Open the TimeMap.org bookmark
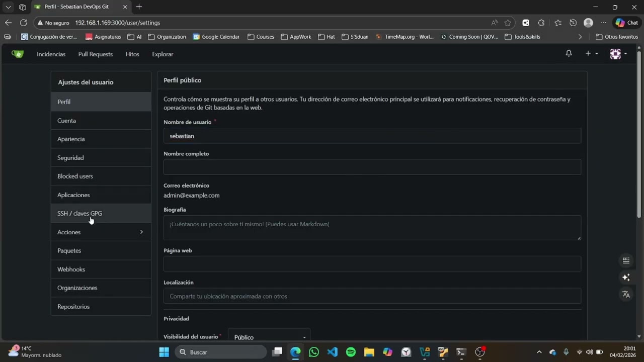 pyautogui.click(x=405, y=37)
